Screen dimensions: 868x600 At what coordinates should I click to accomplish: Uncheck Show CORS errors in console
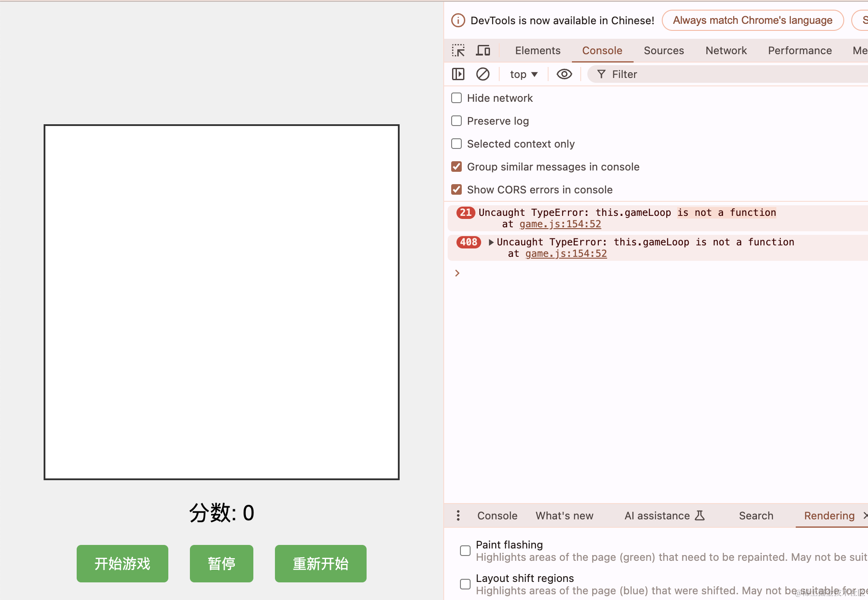coord(456,189)
